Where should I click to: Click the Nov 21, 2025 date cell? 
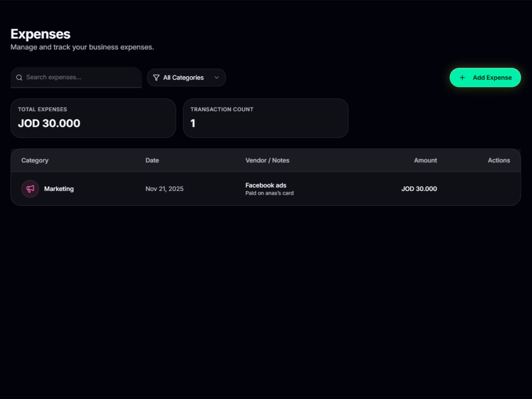pos(164,189)
